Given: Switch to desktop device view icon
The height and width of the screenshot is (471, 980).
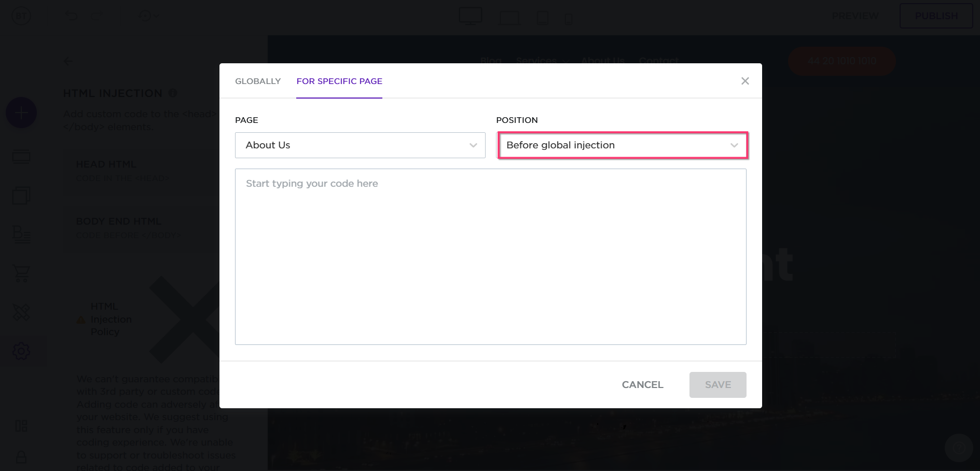Looking at the screenshot, I should [x=471, y=17].
